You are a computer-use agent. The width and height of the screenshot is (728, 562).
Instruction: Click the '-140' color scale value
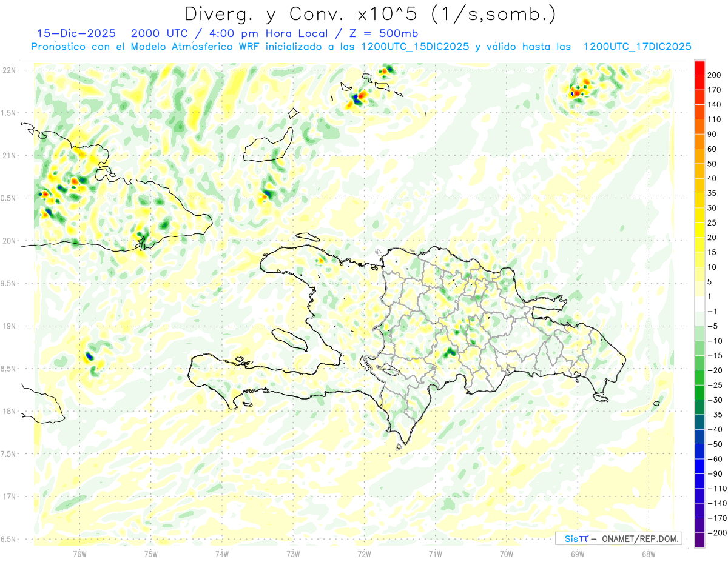[x=716, y=503]
